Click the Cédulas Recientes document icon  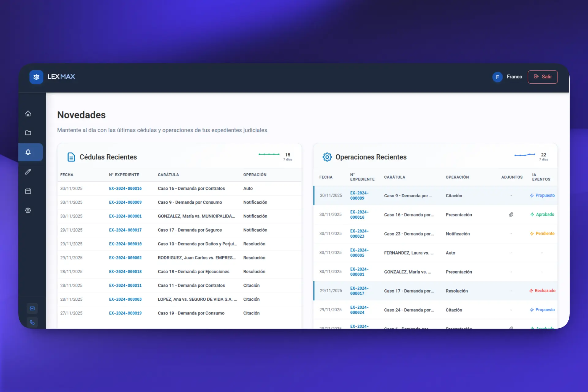coord(71,157)
